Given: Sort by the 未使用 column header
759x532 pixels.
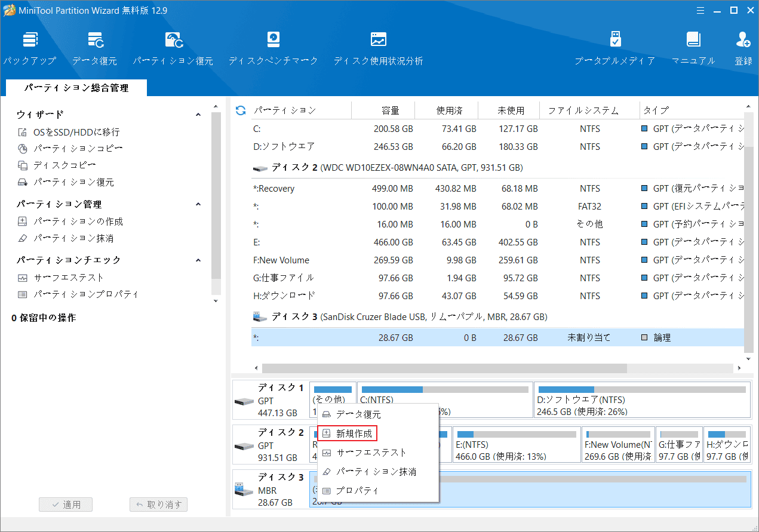Looking at the screenshot, I should [509, 110].
